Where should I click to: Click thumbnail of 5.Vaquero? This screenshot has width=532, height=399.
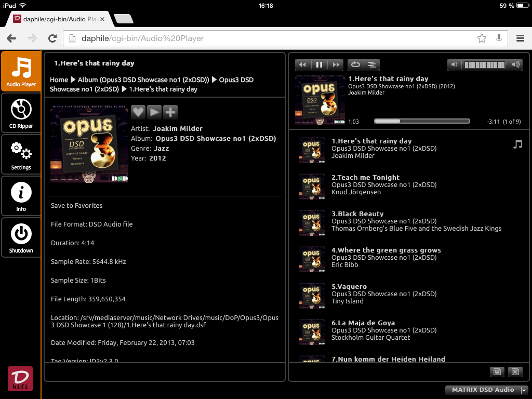coord(312,295)
